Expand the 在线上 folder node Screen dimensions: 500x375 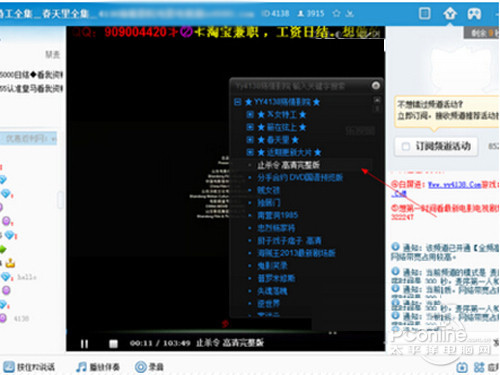[x=250, y=127]
